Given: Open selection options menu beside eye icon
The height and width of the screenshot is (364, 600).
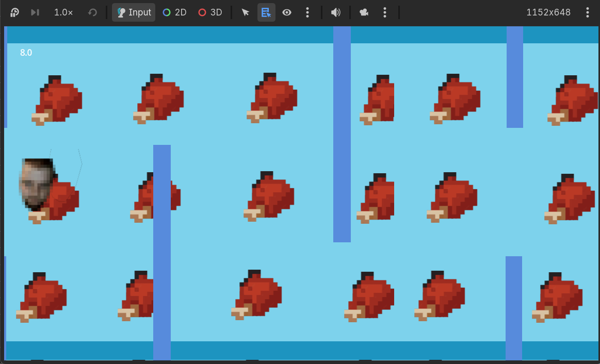Looking at the screenshot, I should click(307, 12).
